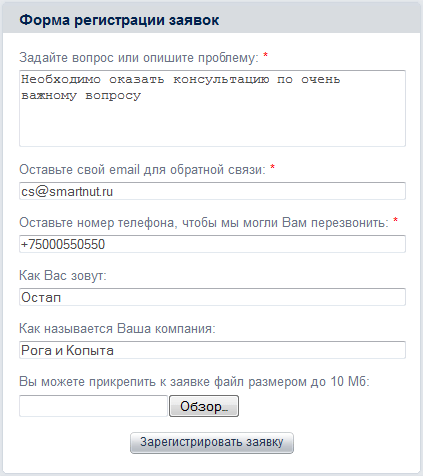Click the Как называется Ваша компания label
Image resolution: width=423 pixels, height=476 pixels.
coord(117,329)
